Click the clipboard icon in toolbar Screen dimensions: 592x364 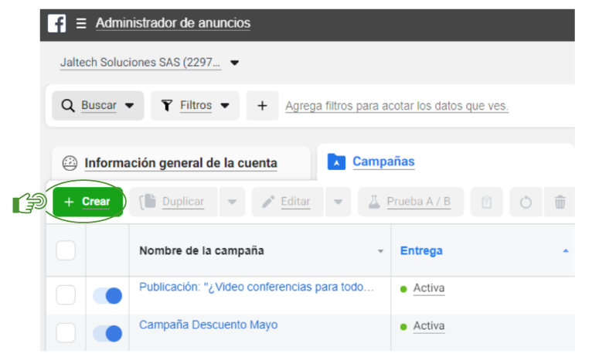(487, 202)
